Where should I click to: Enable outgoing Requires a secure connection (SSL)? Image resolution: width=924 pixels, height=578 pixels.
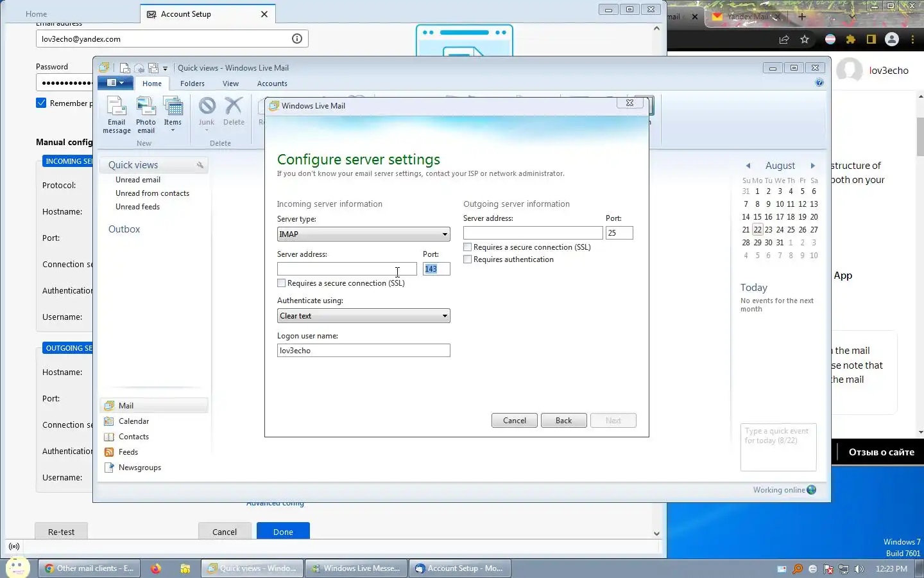[467, 247]
